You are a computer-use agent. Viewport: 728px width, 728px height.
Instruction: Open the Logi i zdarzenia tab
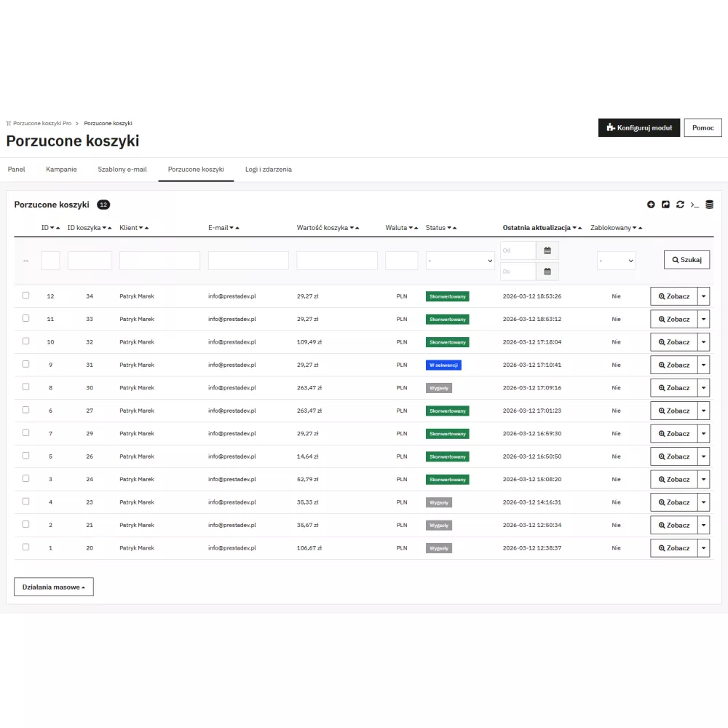tap(269, 170)
